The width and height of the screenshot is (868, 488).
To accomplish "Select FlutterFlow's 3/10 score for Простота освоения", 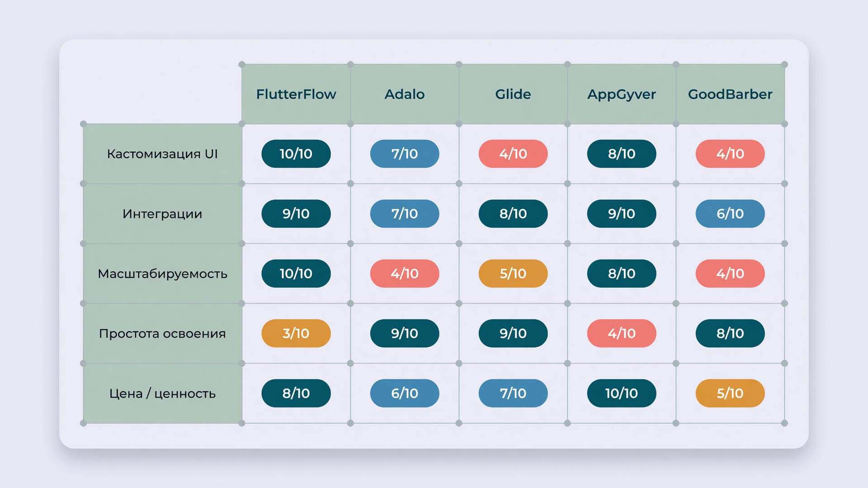I will click(x=296, y=333).
